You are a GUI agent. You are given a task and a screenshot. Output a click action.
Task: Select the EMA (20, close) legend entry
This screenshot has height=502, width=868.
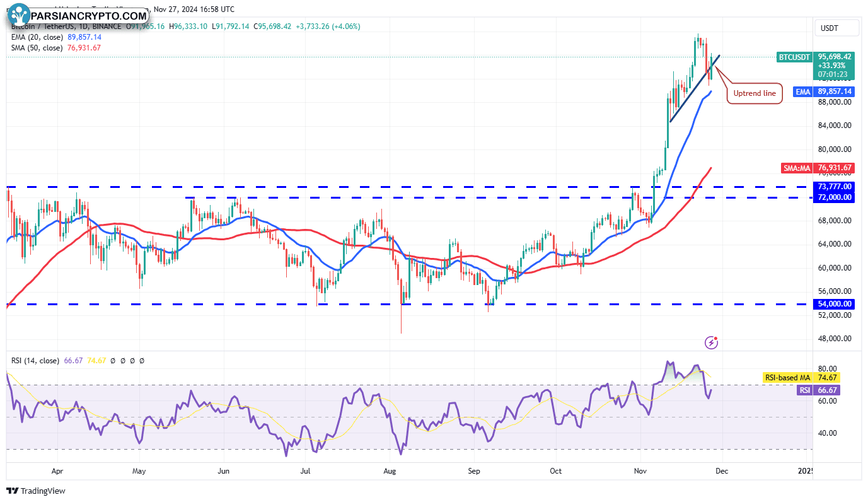[x=37, y=37]
